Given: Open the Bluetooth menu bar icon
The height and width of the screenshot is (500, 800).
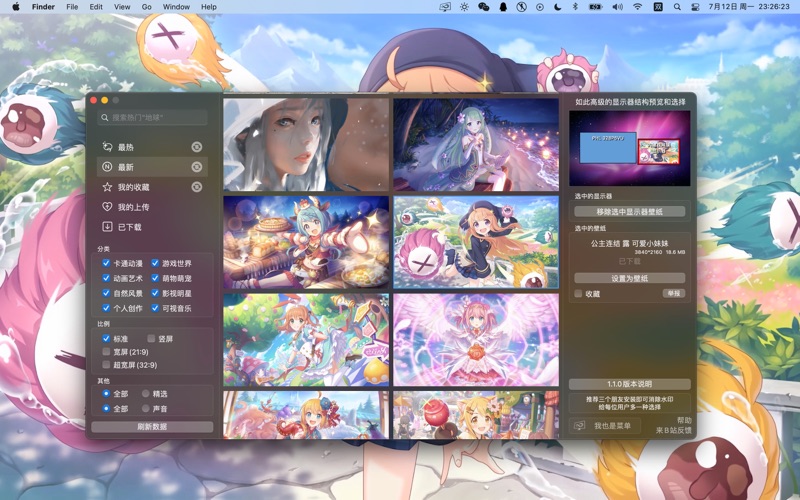Looking at the screenshot, I should [x=574, y=7].
